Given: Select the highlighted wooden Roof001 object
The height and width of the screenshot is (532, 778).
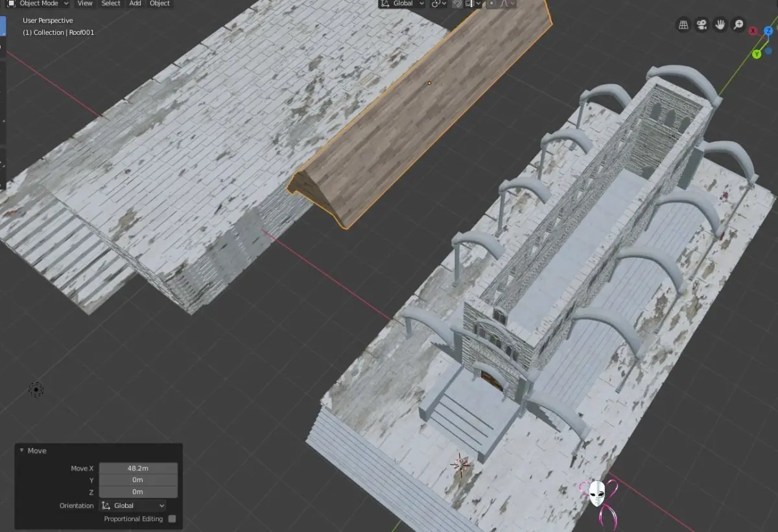Looking at the screenshot, I should click(421, 117).
